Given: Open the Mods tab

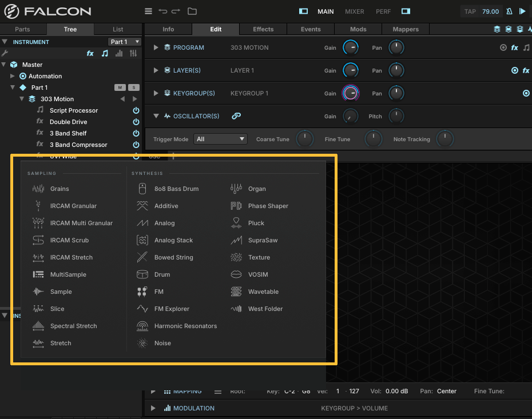Looking at the screenshot, I should (358, 29).
